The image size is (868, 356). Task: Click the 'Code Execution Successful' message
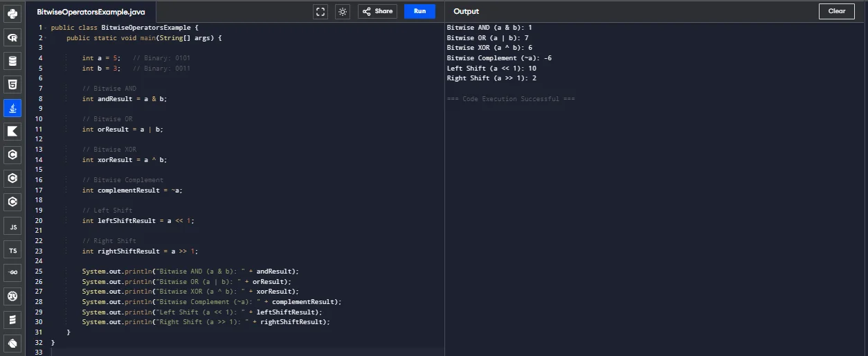[x=511, y=99]
